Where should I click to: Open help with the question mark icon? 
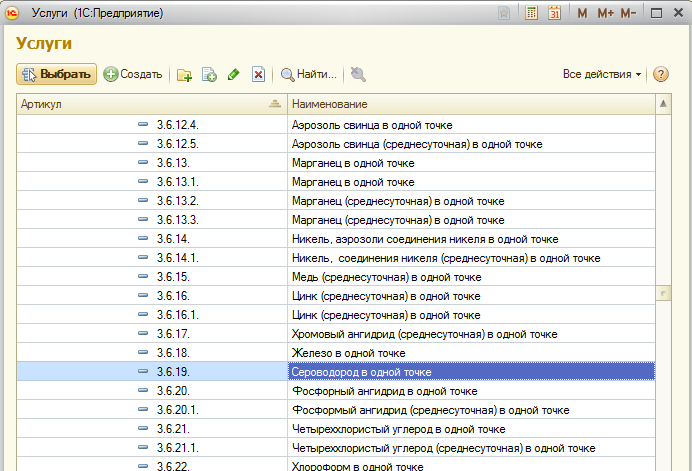pyautogui.click(x=660, y=75)
